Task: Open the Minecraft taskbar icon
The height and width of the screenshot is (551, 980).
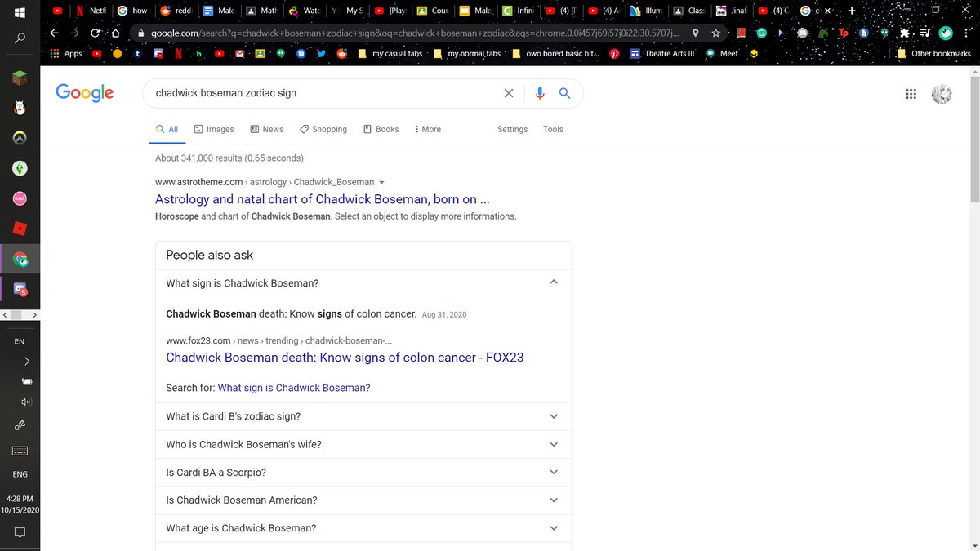Action: tap(20, 78)
